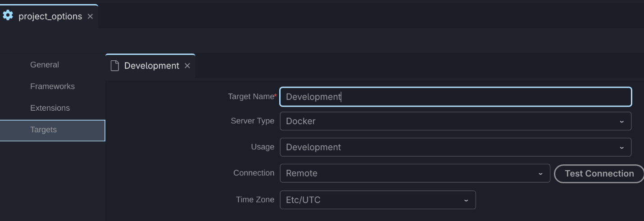Expand the Usage dropdown
The height and width of the screenshot is (221, 644).
point(456,147)
